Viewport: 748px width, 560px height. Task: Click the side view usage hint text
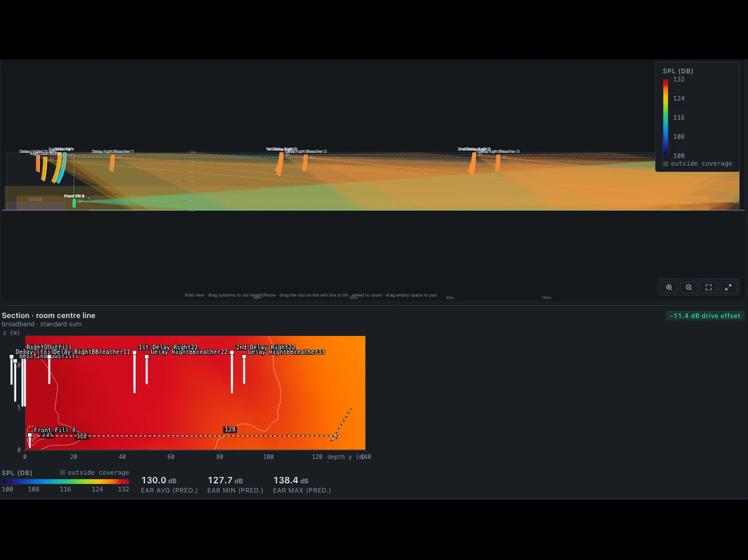[x=310, y=295]
